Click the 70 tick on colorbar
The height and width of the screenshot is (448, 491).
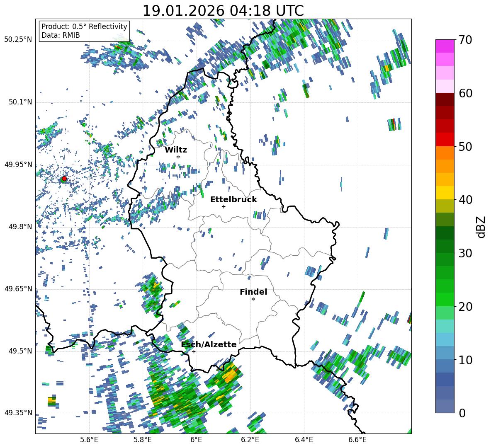[465, 40]
